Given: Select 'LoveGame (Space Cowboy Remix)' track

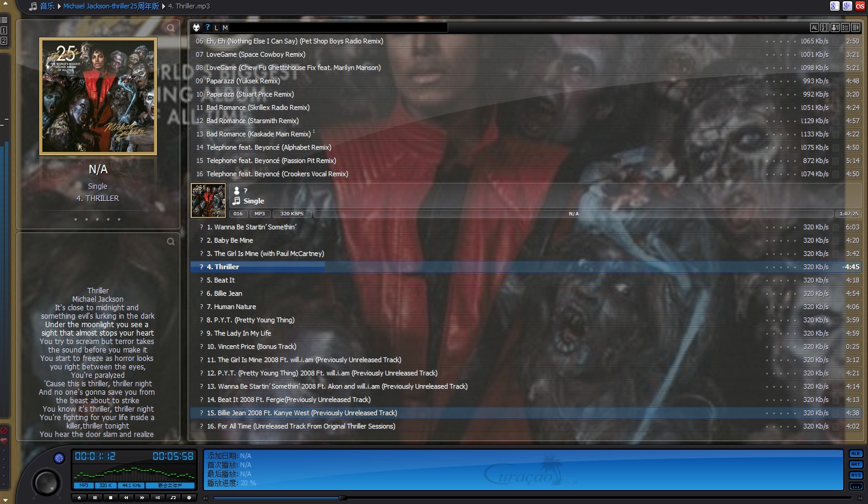Looking at the screenshot, I should pyautogui.click(x=525, y=54).
